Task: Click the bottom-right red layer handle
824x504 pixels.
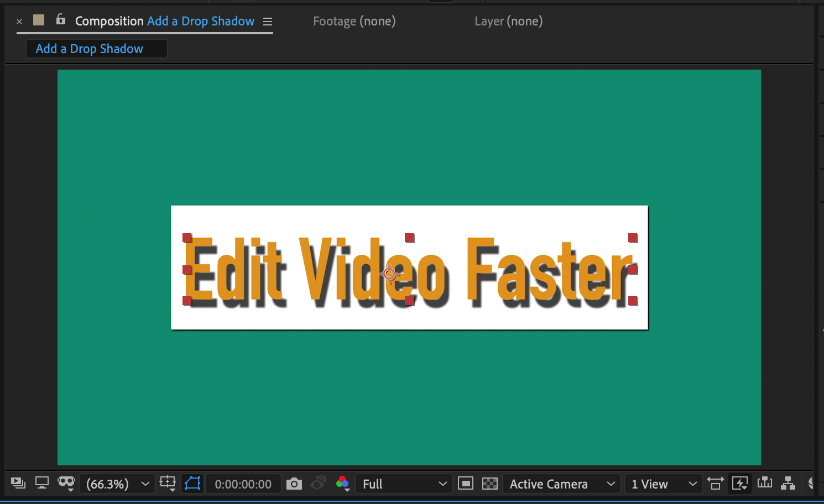Action: tap(633, 301)
